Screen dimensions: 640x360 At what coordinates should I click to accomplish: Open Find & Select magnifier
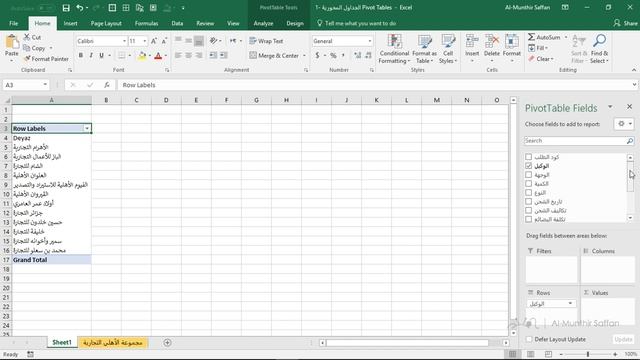point(599,49)
